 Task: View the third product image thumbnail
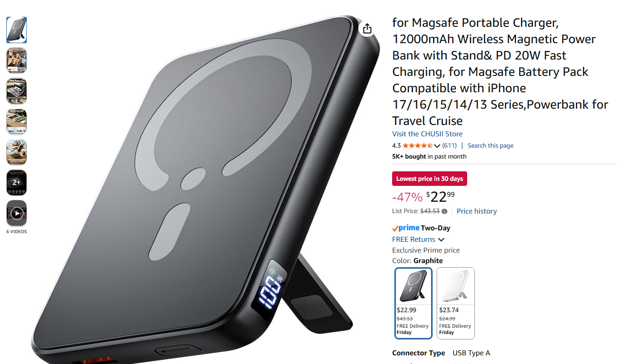tap(16, 91)
